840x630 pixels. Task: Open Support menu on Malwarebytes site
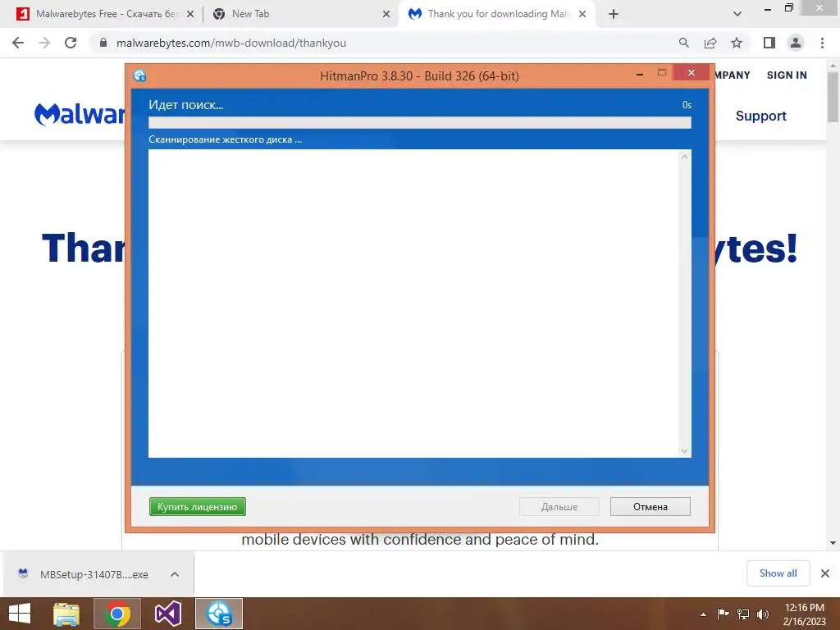point(760,116)
